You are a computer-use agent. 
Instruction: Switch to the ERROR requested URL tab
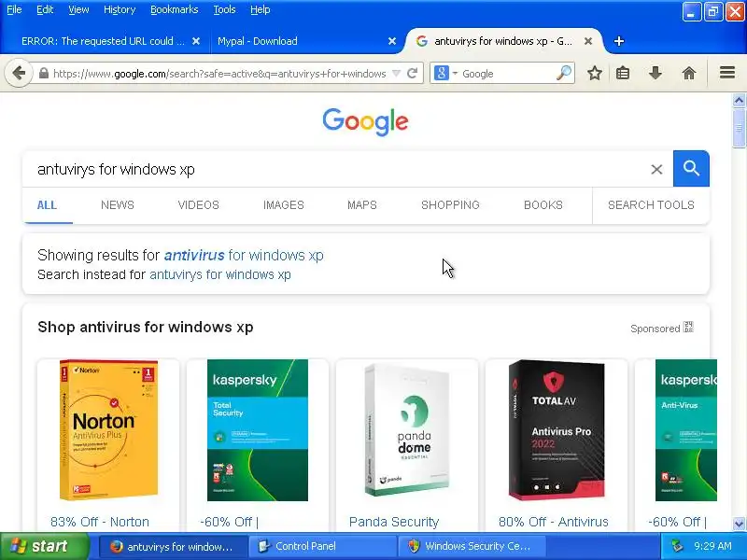(x=103, y=41)
